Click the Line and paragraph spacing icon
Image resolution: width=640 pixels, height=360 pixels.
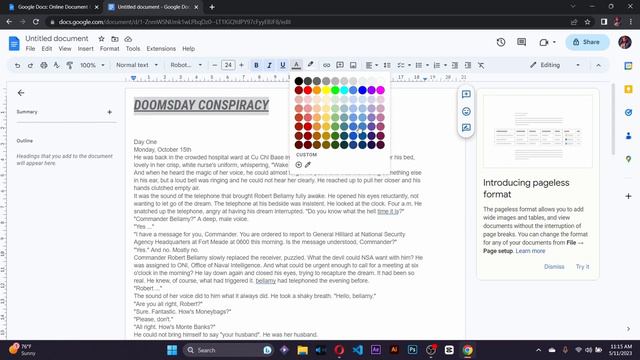[x=387, y=65]
